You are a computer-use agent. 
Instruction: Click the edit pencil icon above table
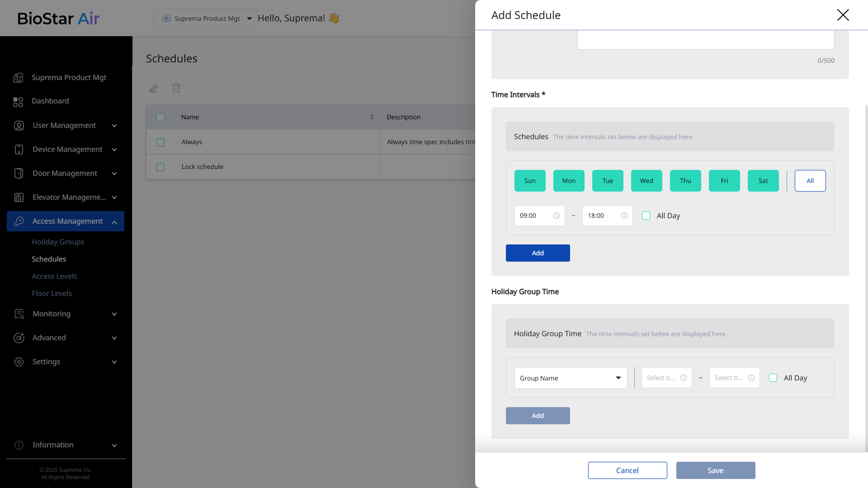click(154, 88)
